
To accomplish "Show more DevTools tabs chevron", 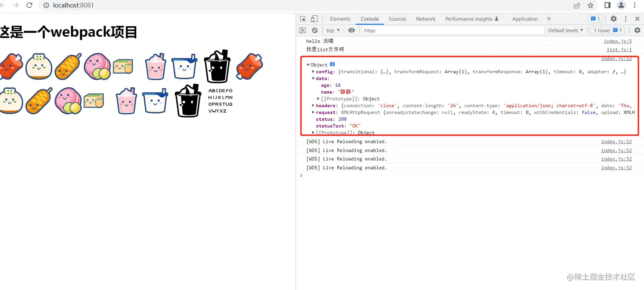I will click(549, 19).
